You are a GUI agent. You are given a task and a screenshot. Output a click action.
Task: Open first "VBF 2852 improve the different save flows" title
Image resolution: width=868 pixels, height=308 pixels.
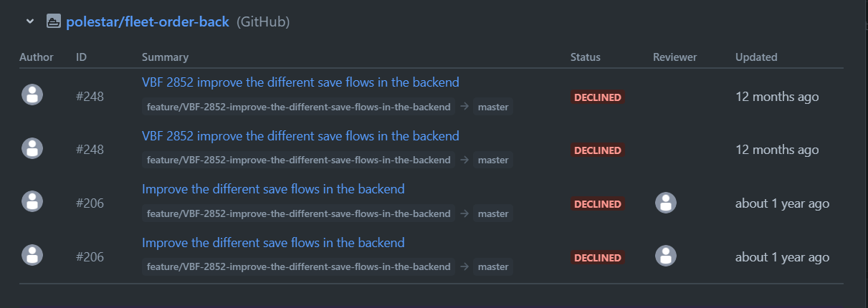click(300, 82)
